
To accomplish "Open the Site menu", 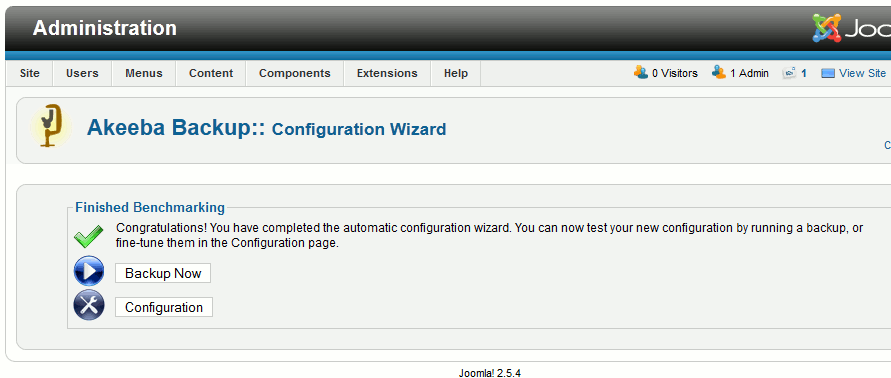I will 30,73.
